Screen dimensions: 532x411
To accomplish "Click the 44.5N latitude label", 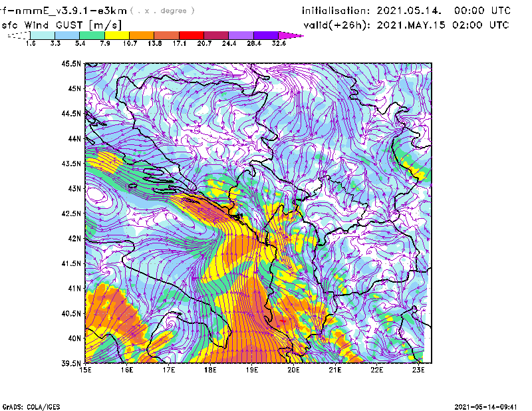I will 71,113.
